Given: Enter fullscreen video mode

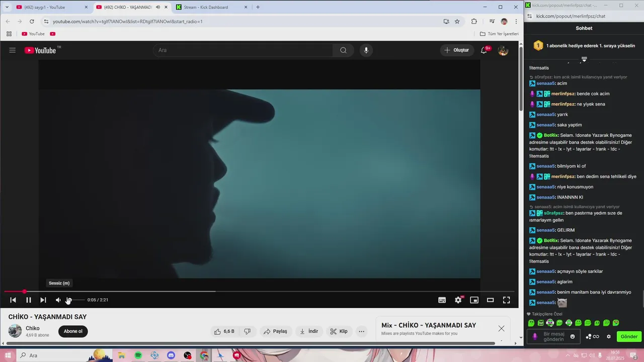Looking at the screenshot, I should 507,300.
